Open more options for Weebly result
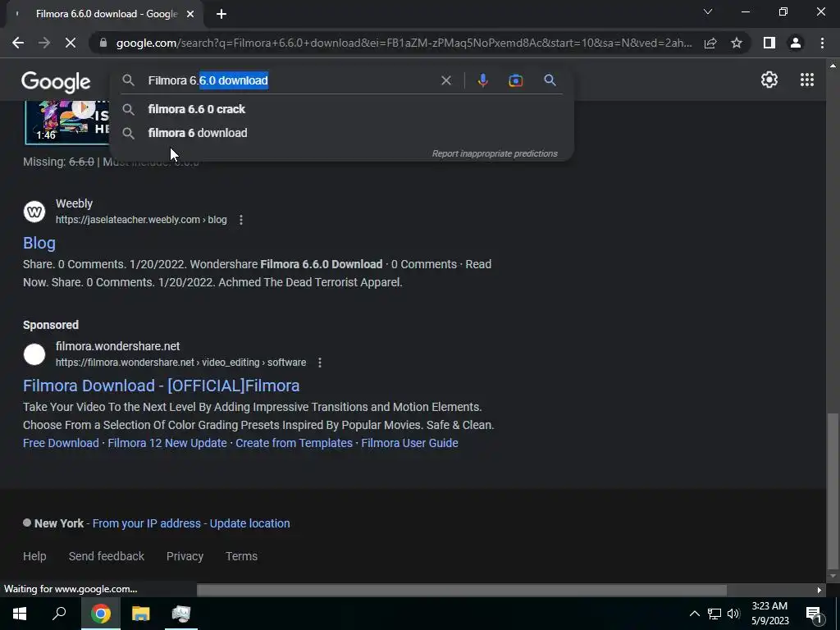840x630 pixels. [241, 220]
